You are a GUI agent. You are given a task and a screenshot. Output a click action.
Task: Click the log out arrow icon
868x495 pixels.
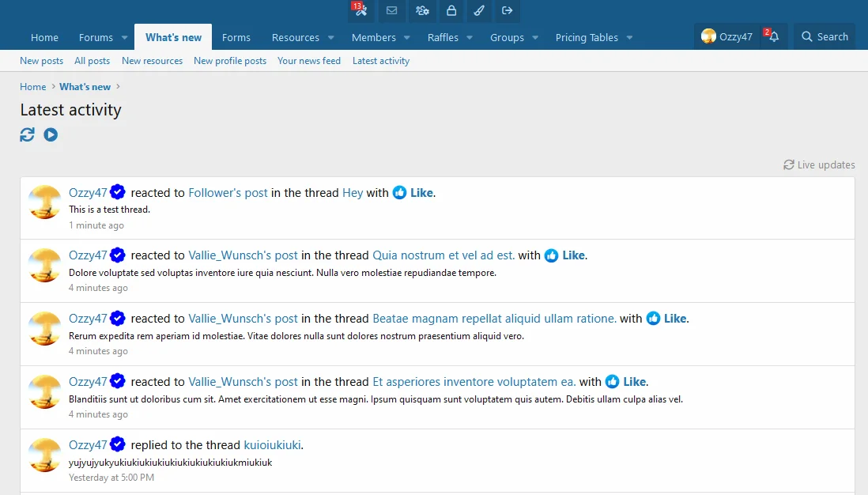[x=508, y=10]
